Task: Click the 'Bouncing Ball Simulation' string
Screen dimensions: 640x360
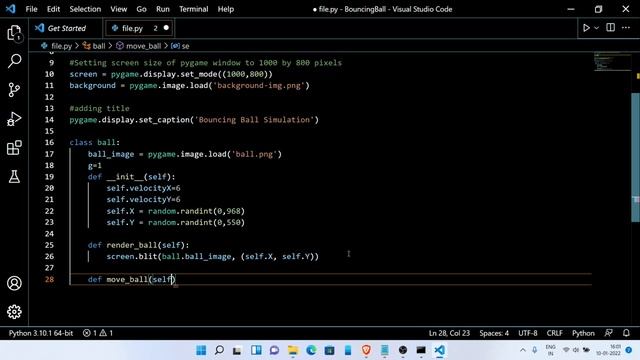Action: point(254,120)
